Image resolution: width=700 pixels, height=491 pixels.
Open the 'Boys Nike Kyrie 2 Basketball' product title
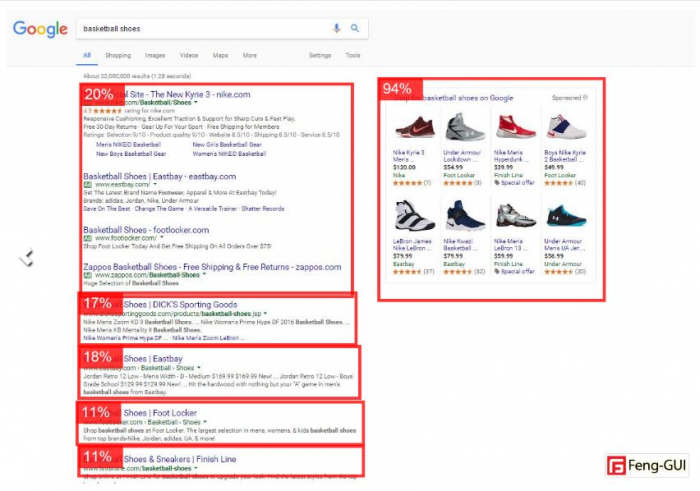pos(564,156)
